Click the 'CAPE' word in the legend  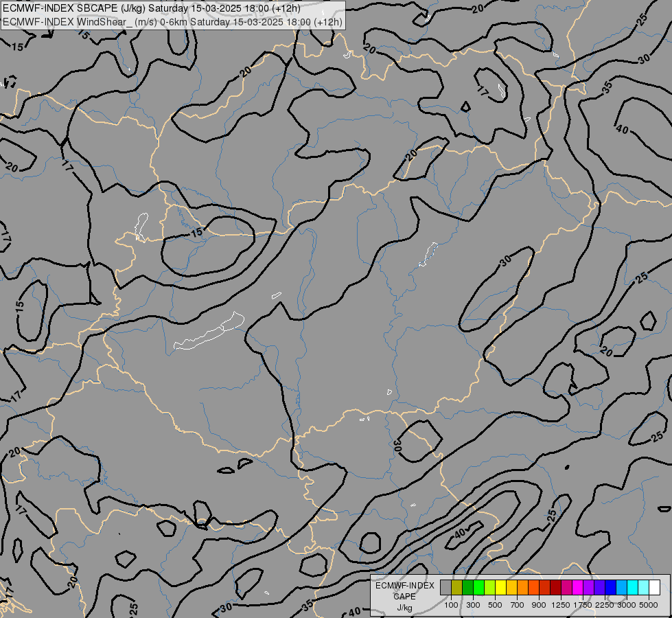click(x=404, y=597)
